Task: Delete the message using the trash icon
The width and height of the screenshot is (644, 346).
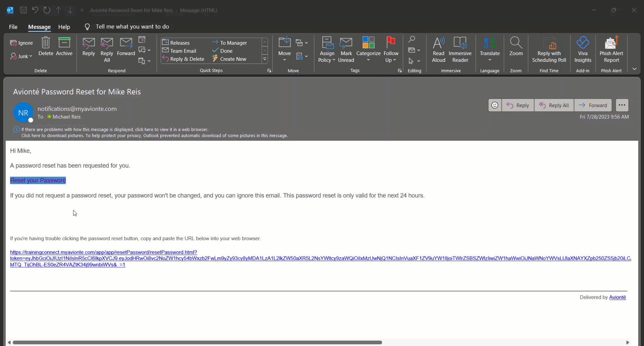Action: (x=46, y=46)
